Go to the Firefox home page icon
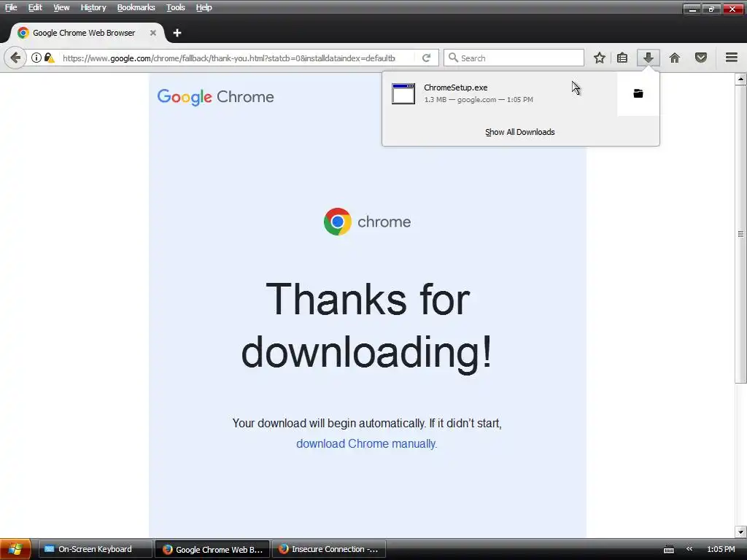This screenshot has height=560, width=747. [675, 58]
